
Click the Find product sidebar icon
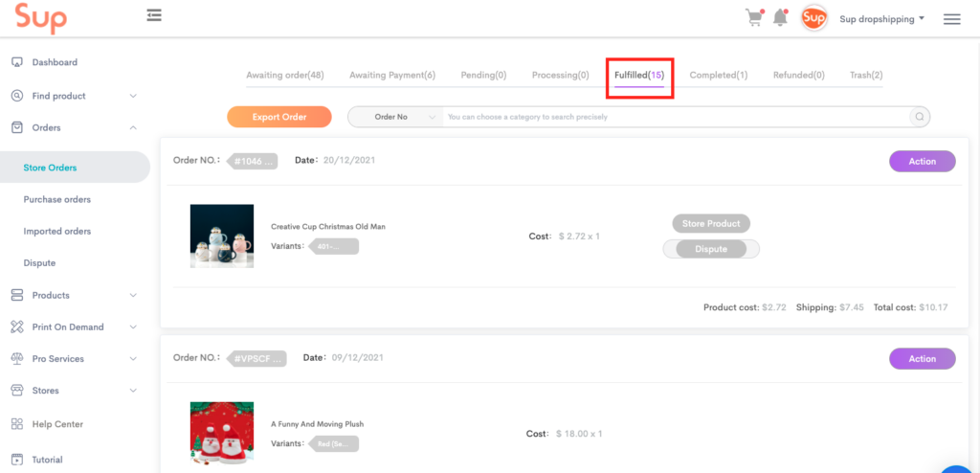click(17, 97)
